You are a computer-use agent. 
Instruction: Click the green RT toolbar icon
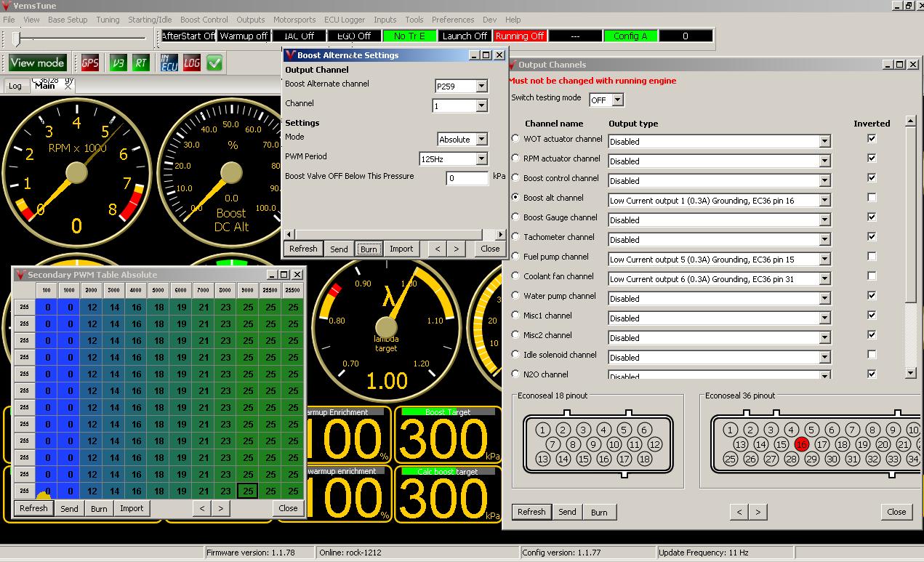(x=141, y=63)
